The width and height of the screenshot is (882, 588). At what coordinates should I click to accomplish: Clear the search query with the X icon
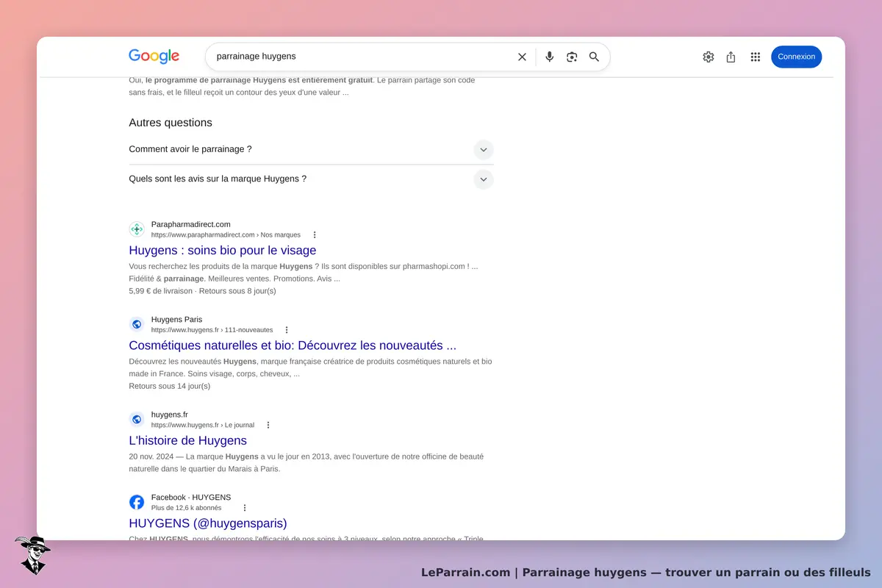click(522, 57)
